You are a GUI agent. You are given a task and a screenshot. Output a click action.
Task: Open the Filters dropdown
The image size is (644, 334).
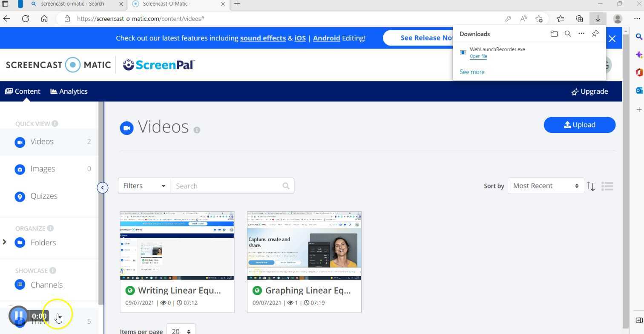[x=144, y=186]
